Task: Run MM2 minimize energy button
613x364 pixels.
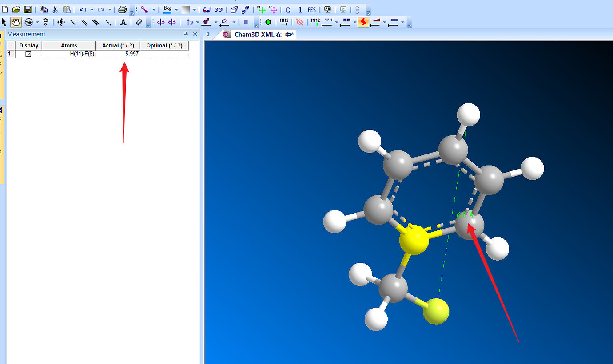Action: 284,22
